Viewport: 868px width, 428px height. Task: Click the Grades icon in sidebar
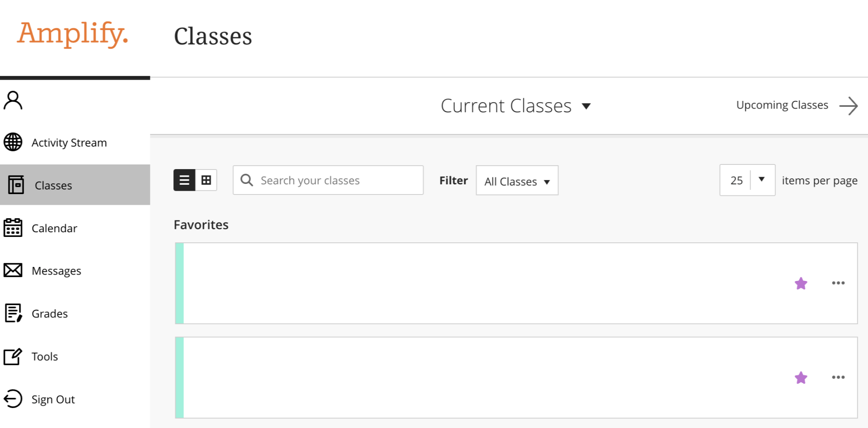13,313
